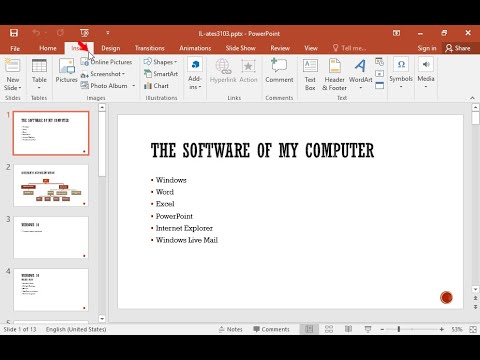Screen dimensions: 480x360
Task: Click the Undo icon in title bar
Action: (x=36, y=32)
